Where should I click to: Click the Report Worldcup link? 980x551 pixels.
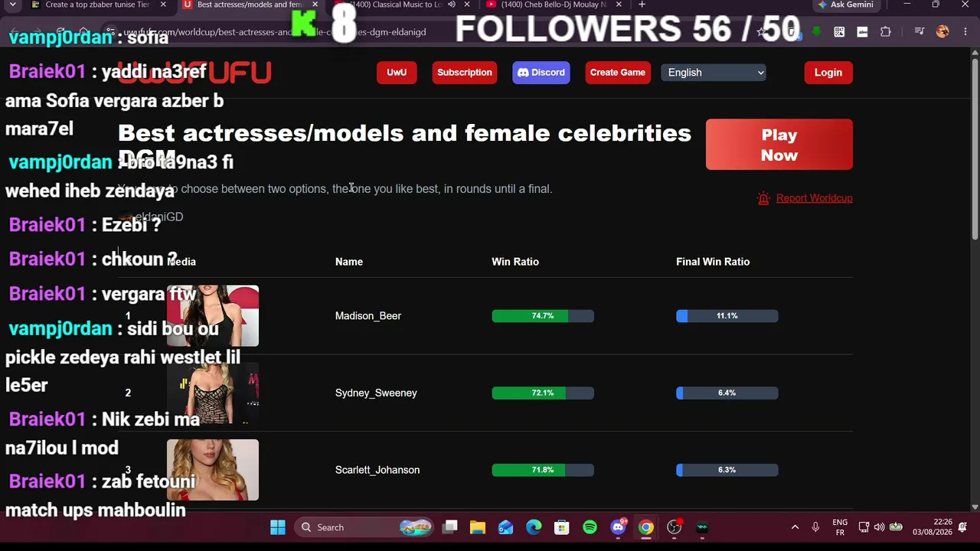click(815, 198)
